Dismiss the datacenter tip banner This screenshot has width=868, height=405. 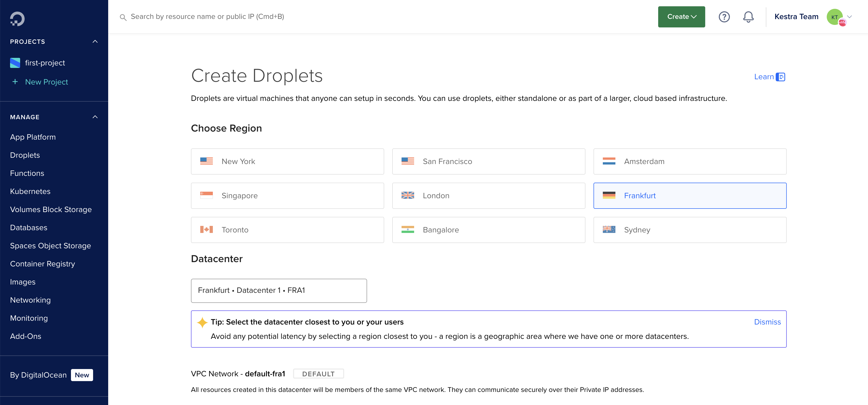[767, 321]
